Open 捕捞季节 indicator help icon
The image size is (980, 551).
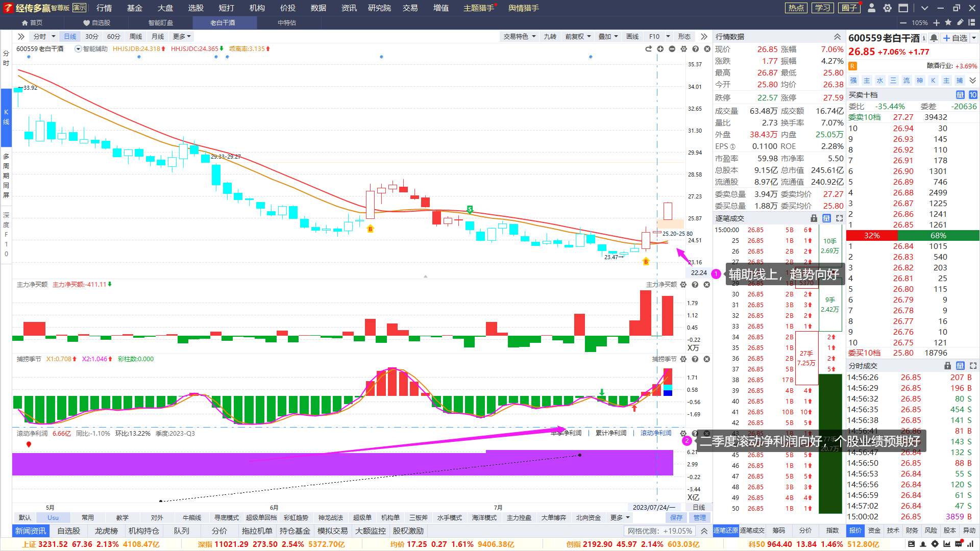coord(695,359)
